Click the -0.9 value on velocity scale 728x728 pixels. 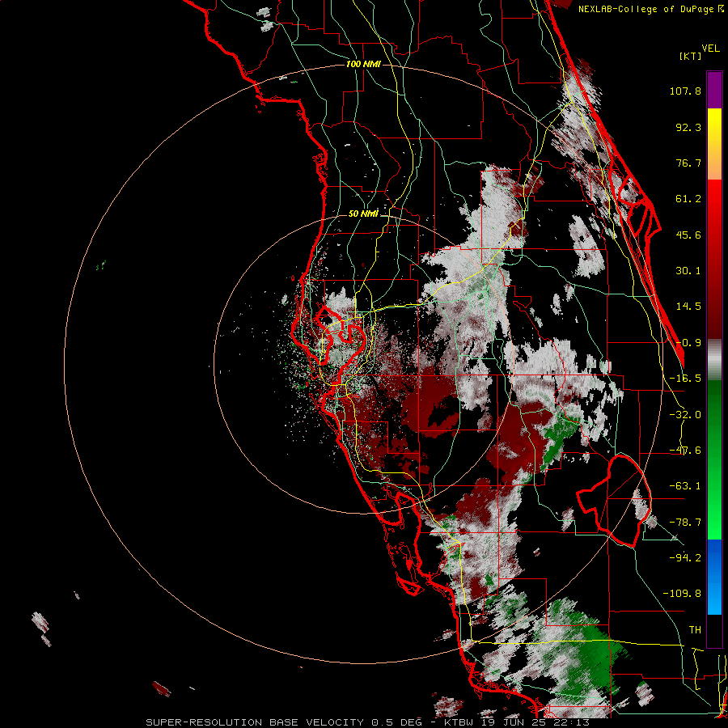[688, 343]
